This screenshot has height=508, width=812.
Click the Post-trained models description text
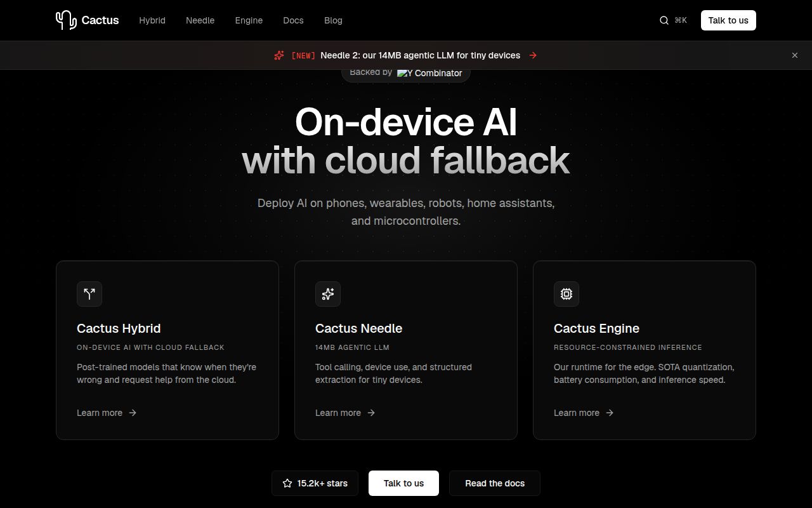pos(167,373)
